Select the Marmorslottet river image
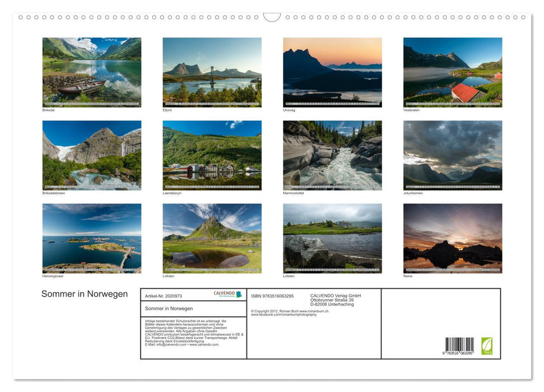 pyautogui.click(x=332, y=154)
